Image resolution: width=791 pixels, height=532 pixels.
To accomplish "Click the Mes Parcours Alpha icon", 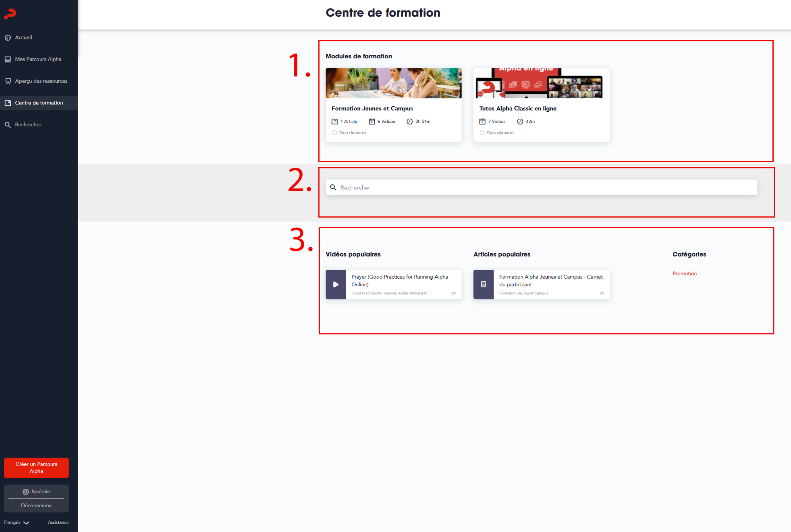I will click(8, 59).
